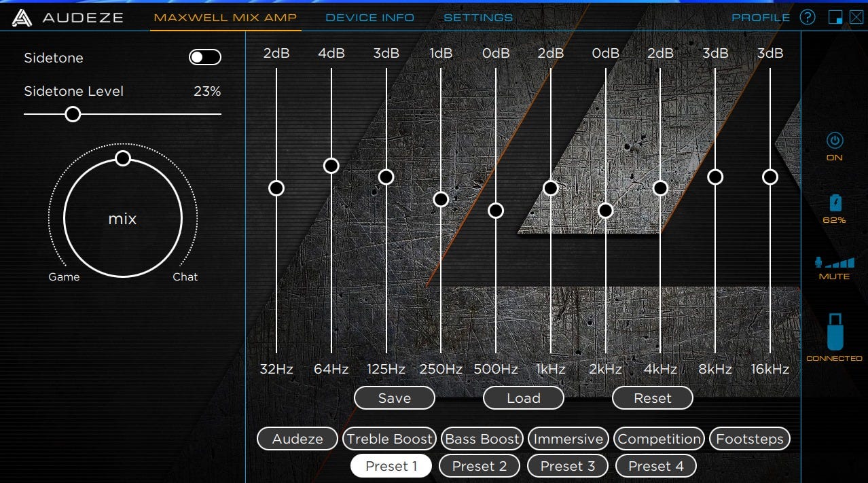This screenshot has width=868, height=483.
Task: Open the help question mark icon
Action: [x=808, y=17]
